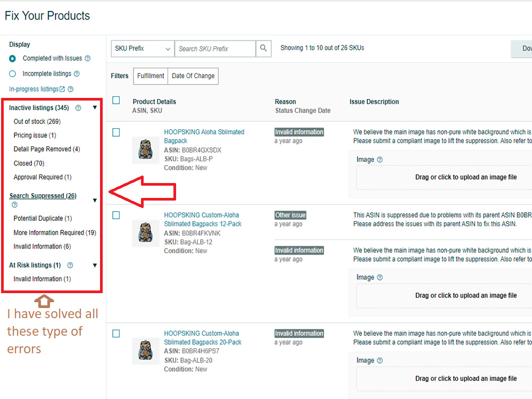This screenshot has width=532, height=399.
Task: Filter by Out of stock (269)
Action: pyautogui.click(x=37, y=121)
